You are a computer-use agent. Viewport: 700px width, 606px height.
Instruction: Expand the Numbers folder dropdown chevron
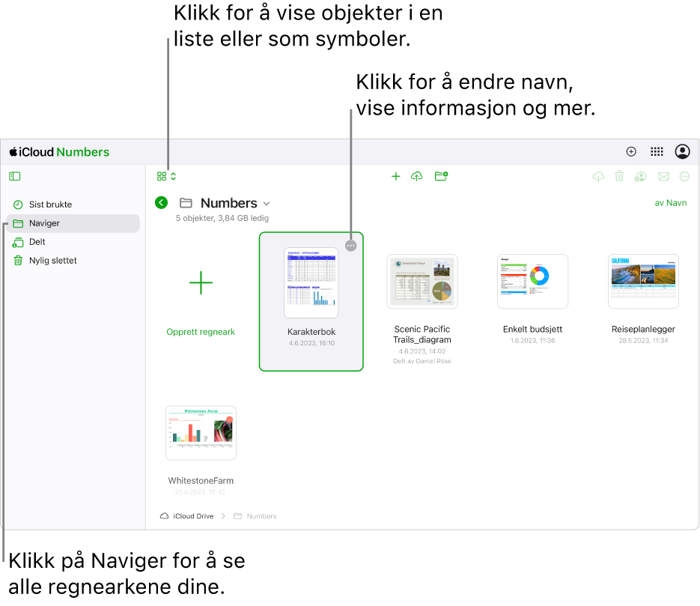click(x=267, y=204)
